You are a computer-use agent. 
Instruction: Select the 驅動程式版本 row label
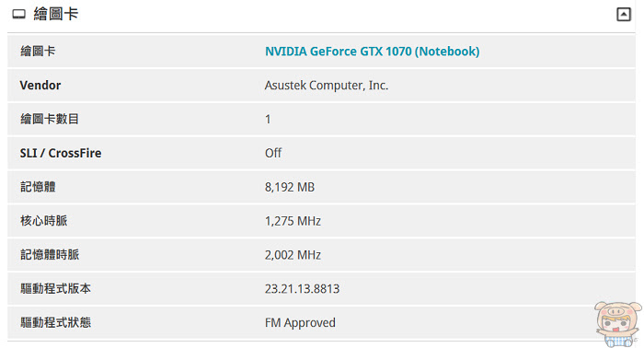pos(55,288)
